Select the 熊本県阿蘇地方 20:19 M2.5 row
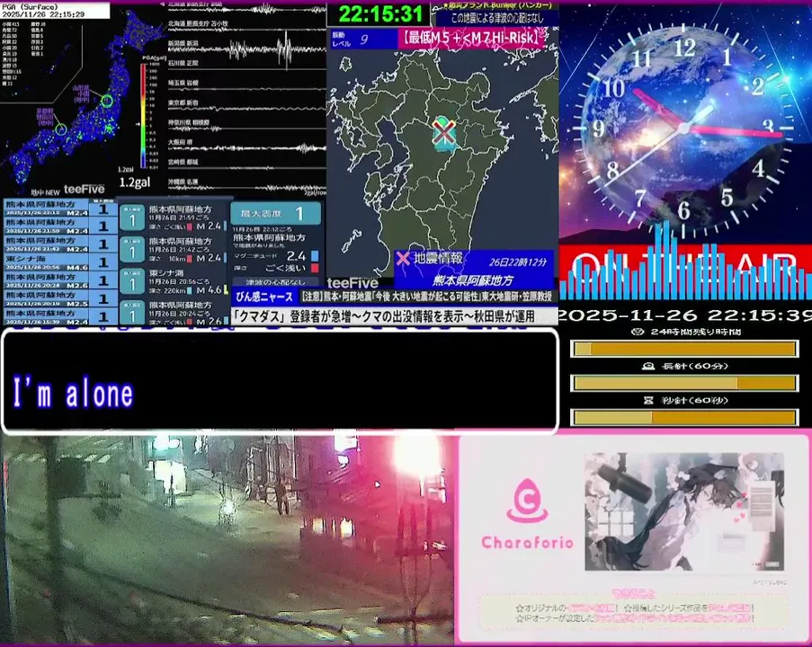The image size is (812, 647). [59, 298]
